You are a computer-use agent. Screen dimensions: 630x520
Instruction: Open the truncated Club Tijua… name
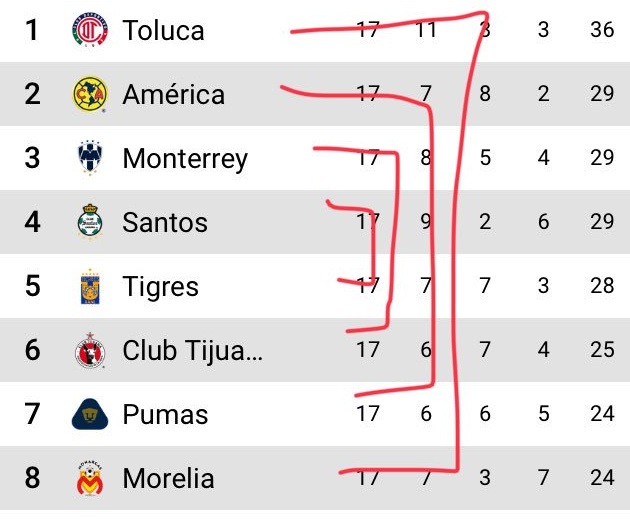[x=192, y=351]
